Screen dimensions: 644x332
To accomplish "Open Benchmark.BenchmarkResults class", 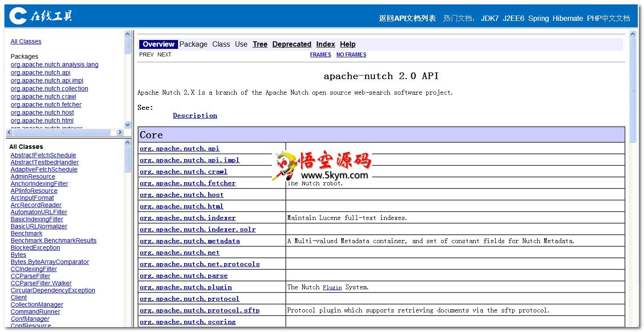I will pos(53,240).
